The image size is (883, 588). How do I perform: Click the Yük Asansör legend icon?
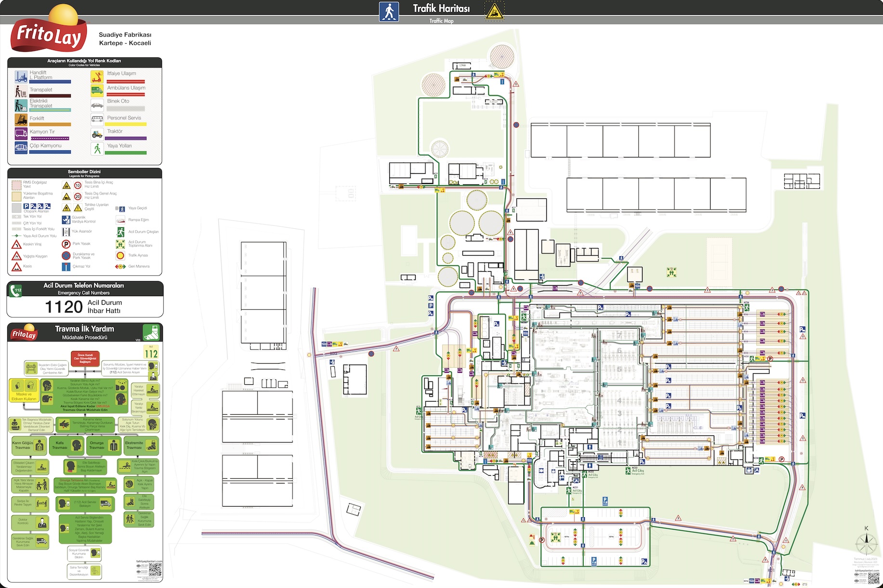66,232
